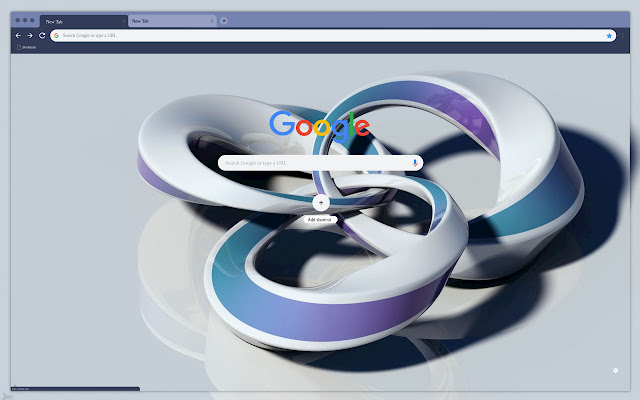Viewport: 640px width, 400px height.
Task: Open the bookmark item in the bookmarks bar
Action: 27,47
